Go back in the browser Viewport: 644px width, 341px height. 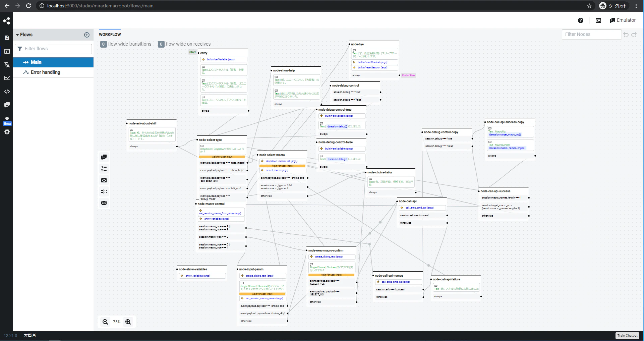(7, 6)
